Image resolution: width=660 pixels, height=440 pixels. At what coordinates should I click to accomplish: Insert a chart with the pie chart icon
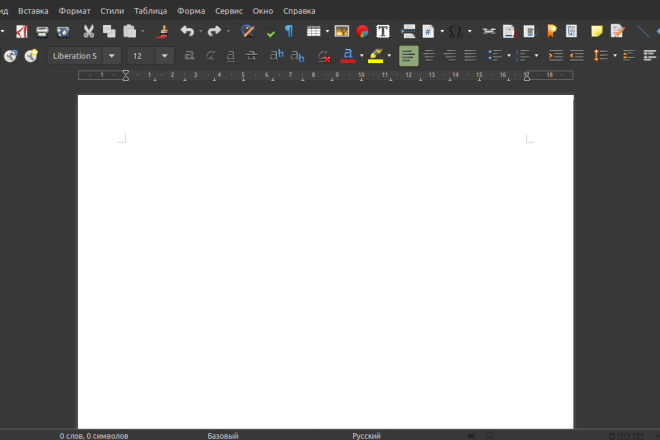[362, 31]
